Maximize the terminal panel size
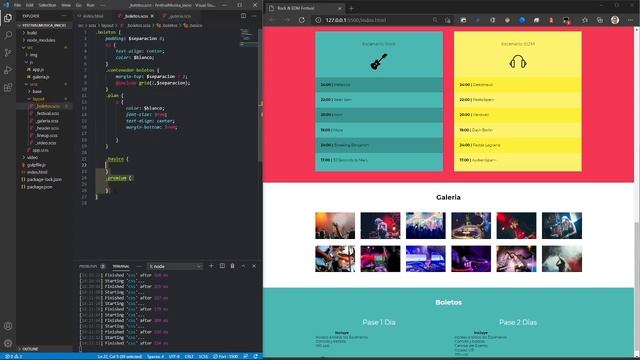640x360 pixels. pos(243,266)
